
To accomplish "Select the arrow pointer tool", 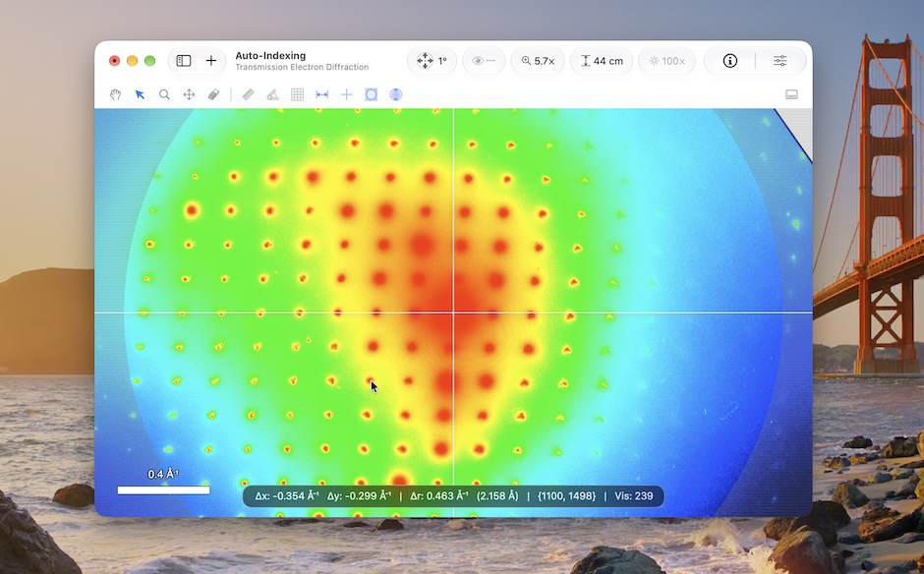I will coord(140,94).
